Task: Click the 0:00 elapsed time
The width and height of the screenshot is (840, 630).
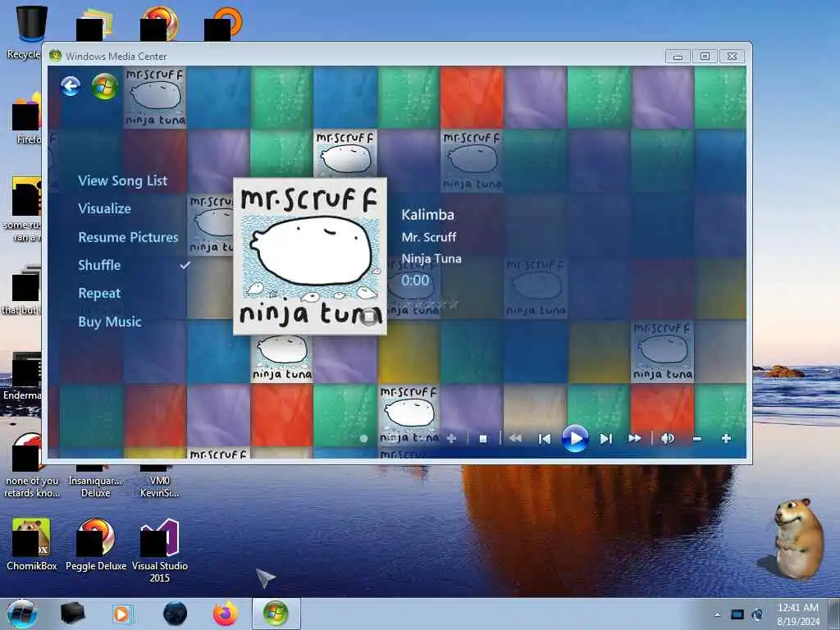Action: click(x=415, y=281)
